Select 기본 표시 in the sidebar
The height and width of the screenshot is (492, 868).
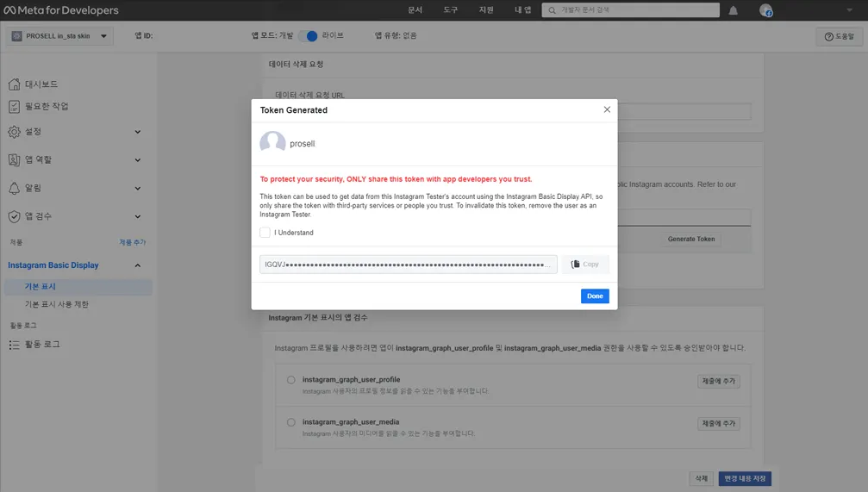pos(78,287)
